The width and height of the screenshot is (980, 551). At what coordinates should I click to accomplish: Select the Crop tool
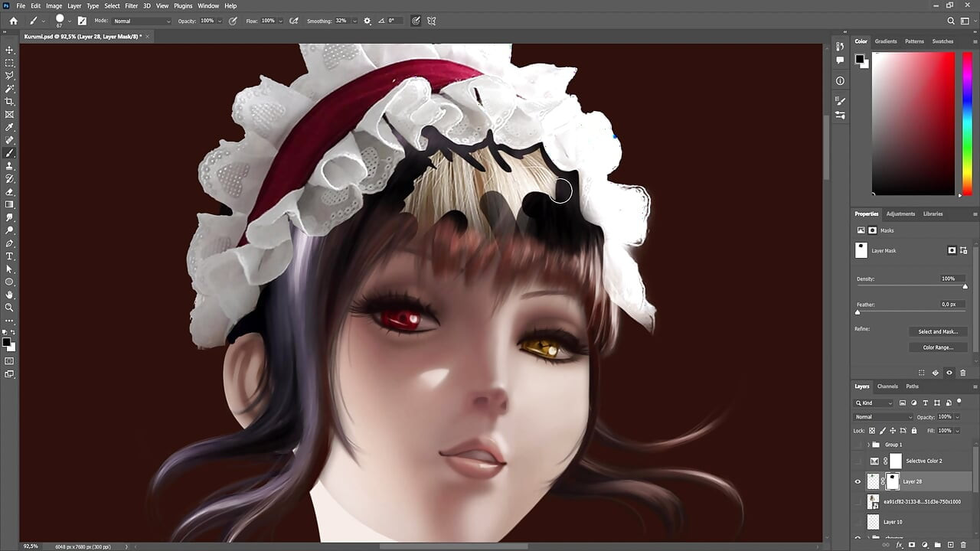(x=10, y=102)
